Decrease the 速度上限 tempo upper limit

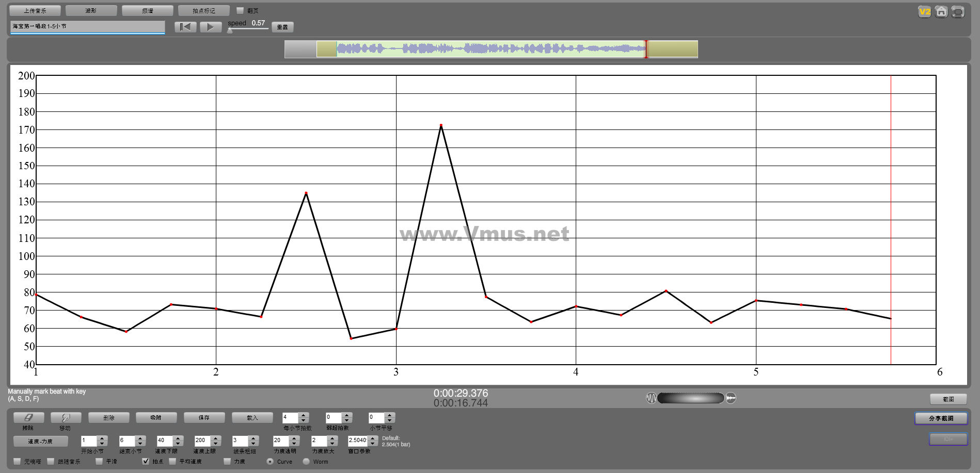point(216,444)
